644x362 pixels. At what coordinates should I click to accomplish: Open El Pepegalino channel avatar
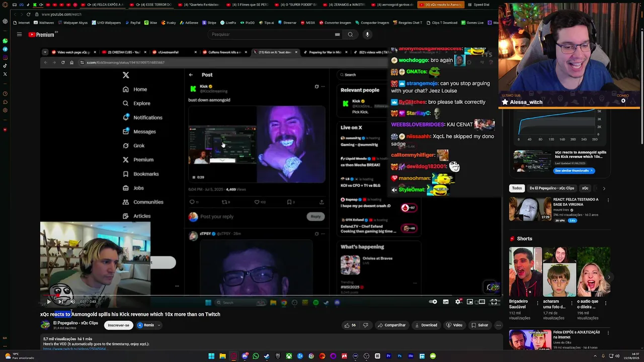click(45, 325)
